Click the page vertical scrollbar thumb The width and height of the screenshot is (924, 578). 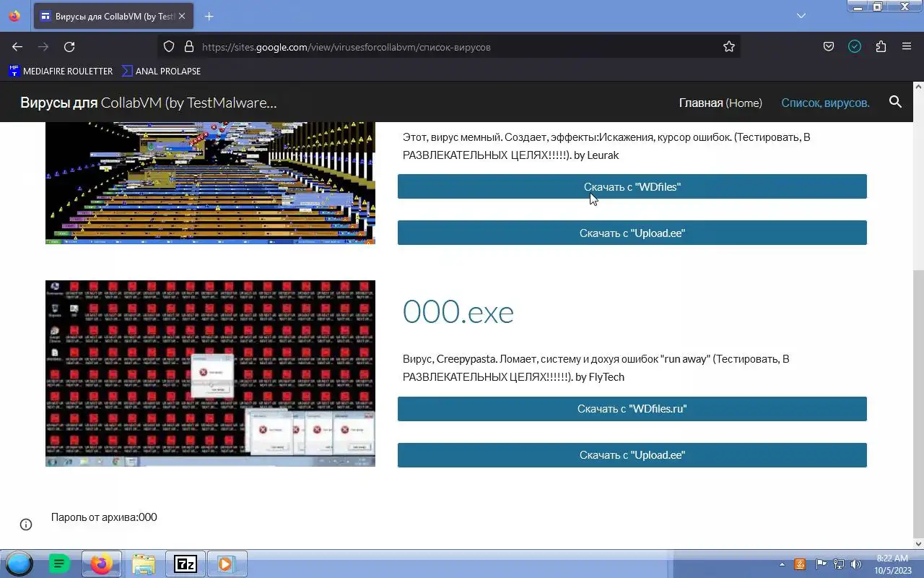tap(918, 405)
